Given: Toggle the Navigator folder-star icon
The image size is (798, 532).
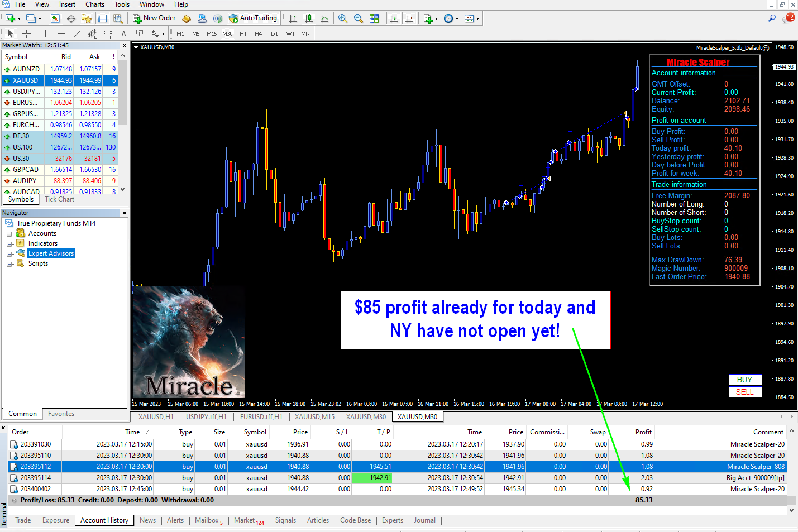Looking at the screenshot, I should 87,18.
